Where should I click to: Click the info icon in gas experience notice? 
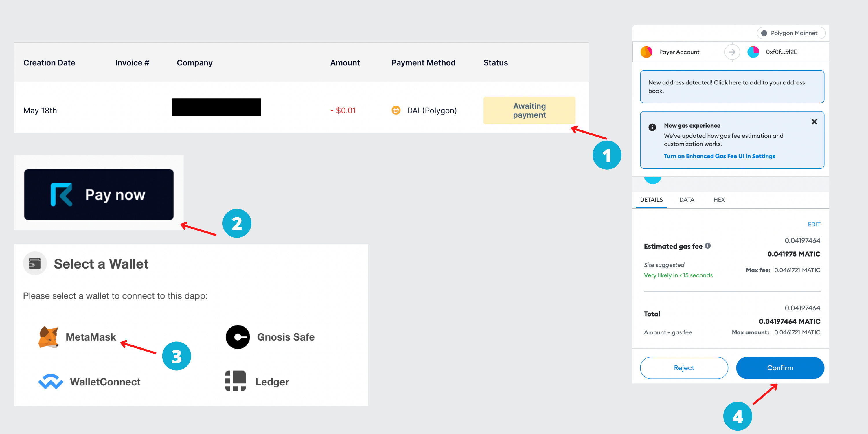(652, 127)
